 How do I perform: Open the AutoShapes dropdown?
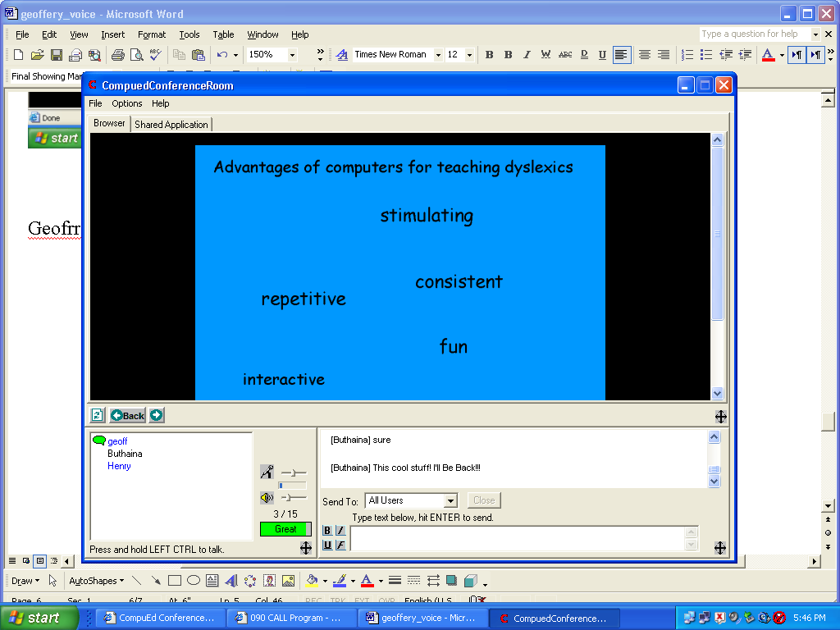pyautogui.click(x=97, y=581)
